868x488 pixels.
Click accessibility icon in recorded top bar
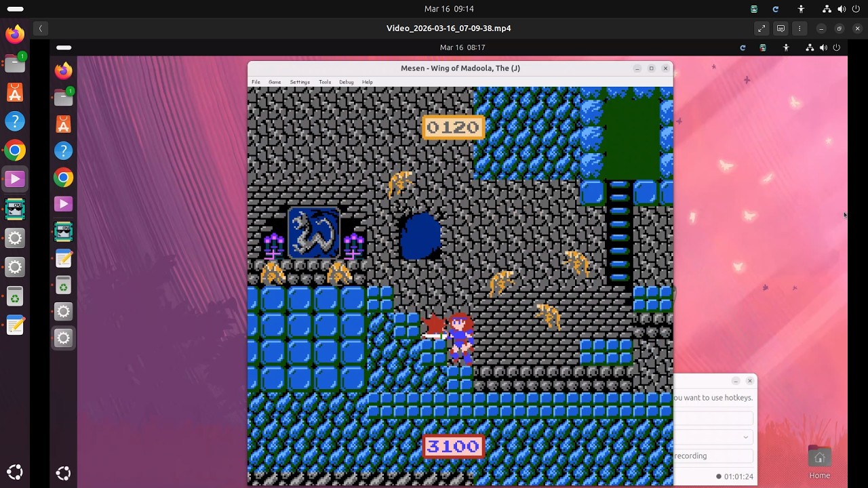click(x=786, y=47)
